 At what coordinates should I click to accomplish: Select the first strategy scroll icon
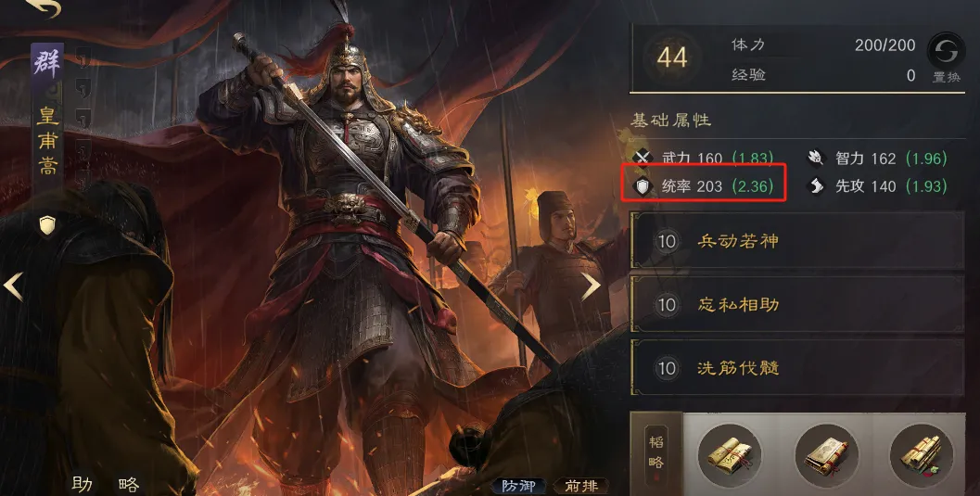click(730, 455)
